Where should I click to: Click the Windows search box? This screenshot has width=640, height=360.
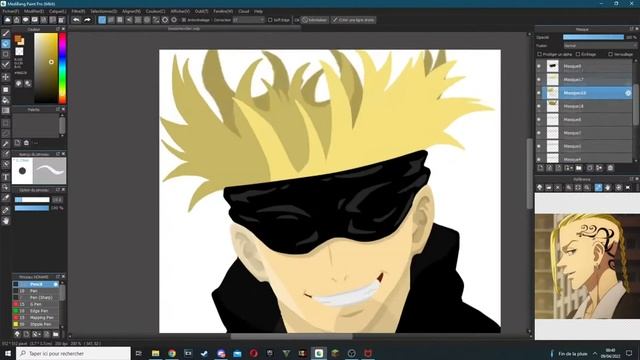73,353
